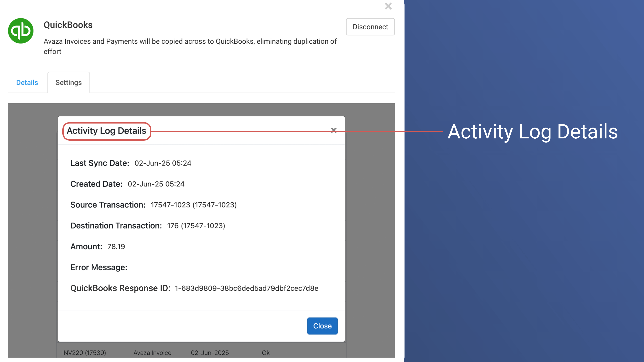Screen dimensions: 644x362
Task: Switch to the Details tab
Action: tap(27, 82)
